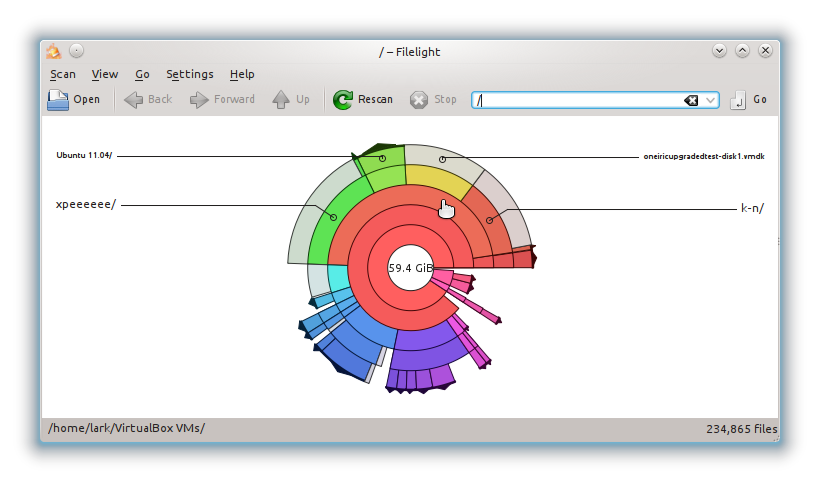
Task: Open the Help menu
Action: click(242, 74)
